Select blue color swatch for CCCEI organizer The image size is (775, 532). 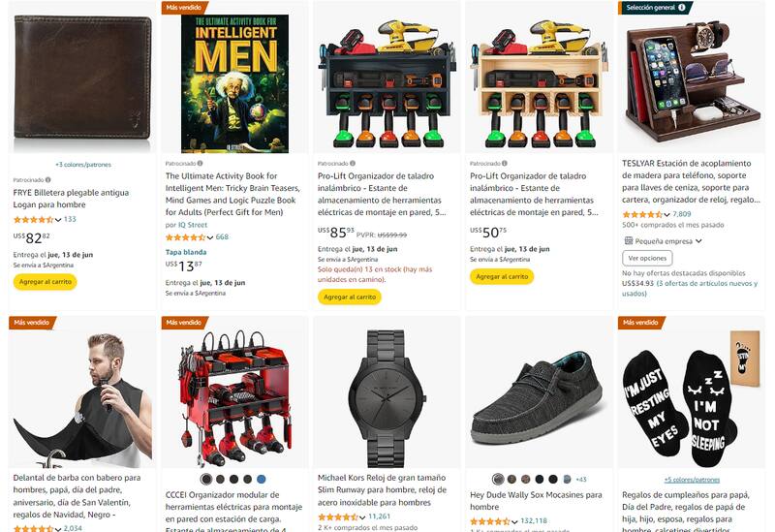pos(262,479)
